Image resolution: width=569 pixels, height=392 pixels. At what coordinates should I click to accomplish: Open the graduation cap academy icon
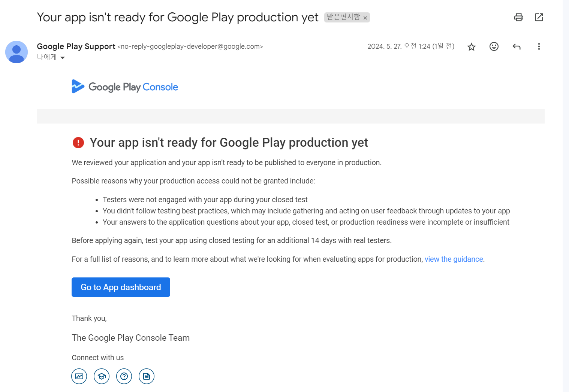pos(102,376)
